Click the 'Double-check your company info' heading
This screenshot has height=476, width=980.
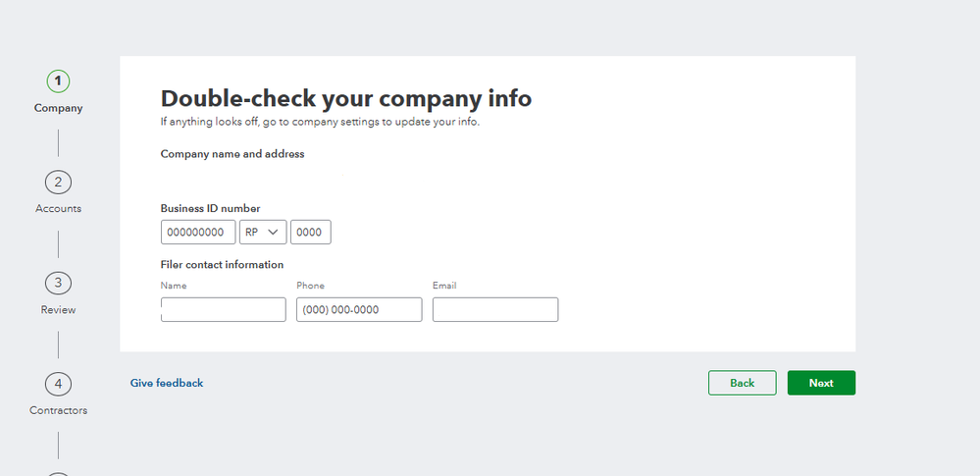tap(346, 98)
